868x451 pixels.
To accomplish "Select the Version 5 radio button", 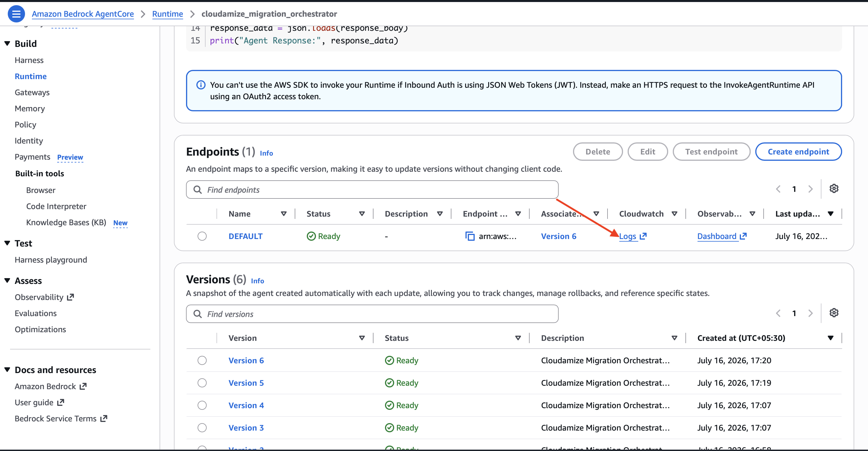I will pyautogui.click(x=202, y=383).
